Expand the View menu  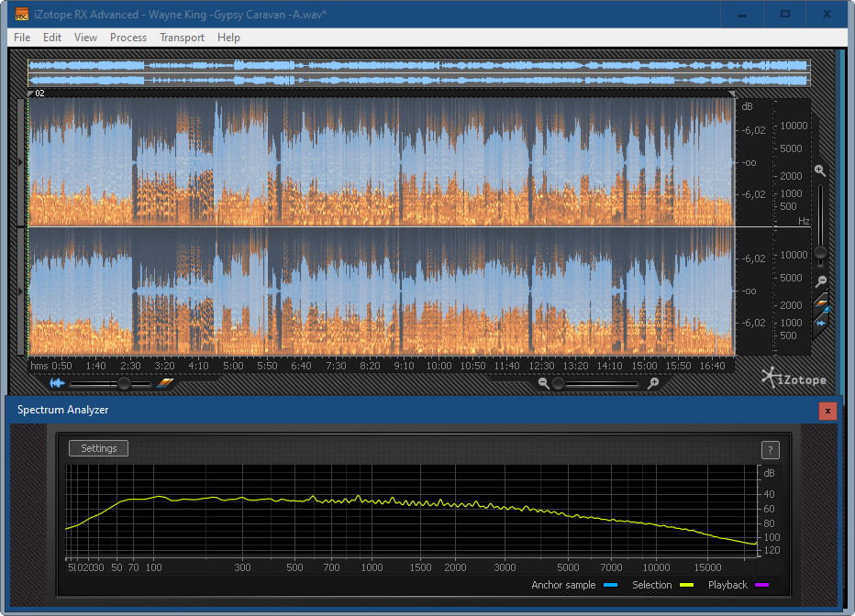pos(85,38)
